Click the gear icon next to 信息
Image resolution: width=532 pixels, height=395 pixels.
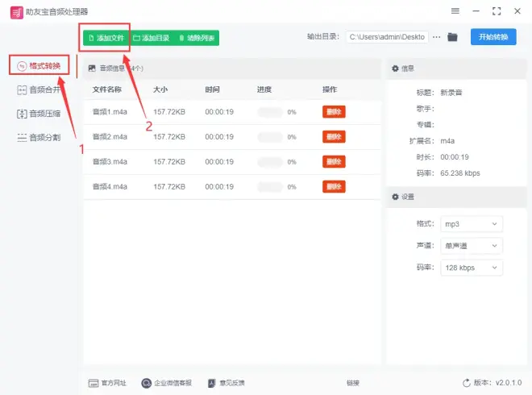click(x=395, y=69)
